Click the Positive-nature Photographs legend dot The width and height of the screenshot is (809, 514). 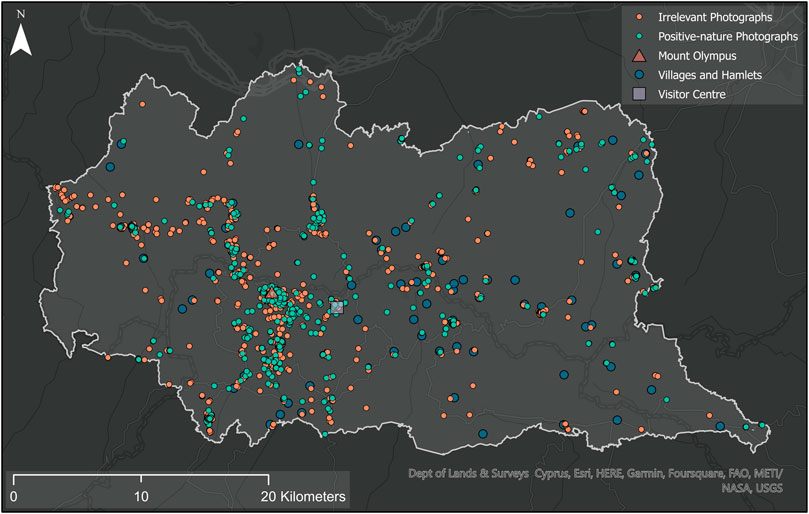pos(639,37)
